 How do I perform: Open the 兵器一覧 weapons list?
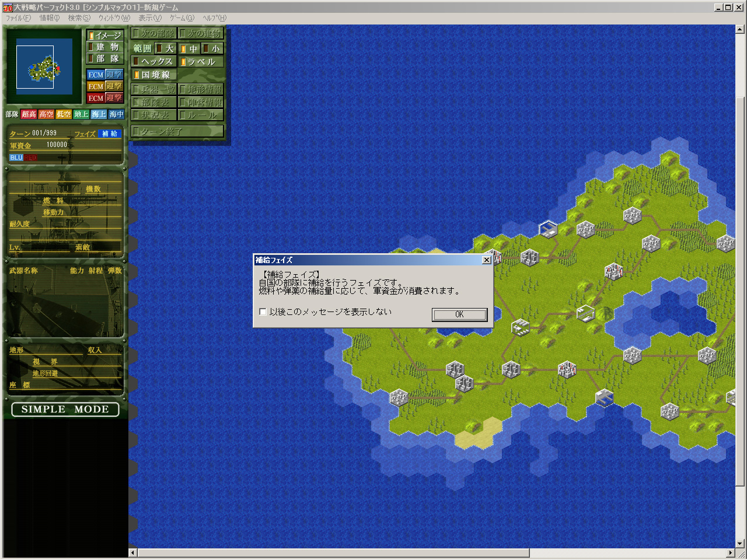(x=154, y=89)
